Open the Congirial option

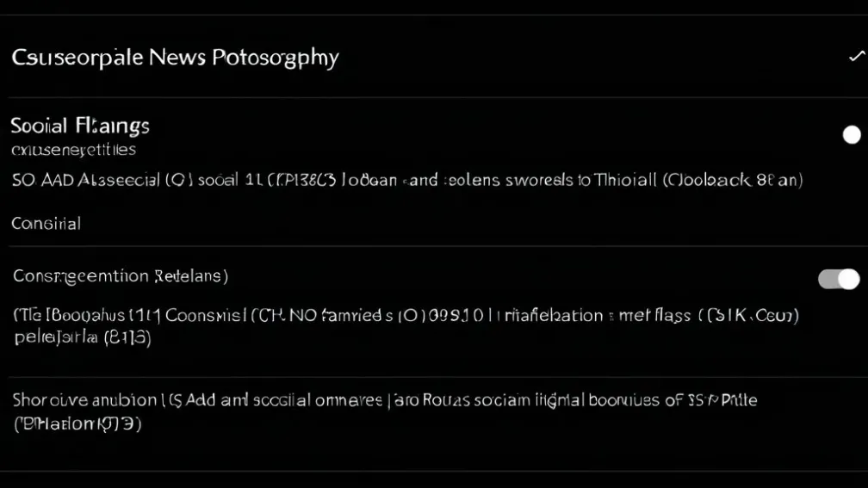(46, 224)
